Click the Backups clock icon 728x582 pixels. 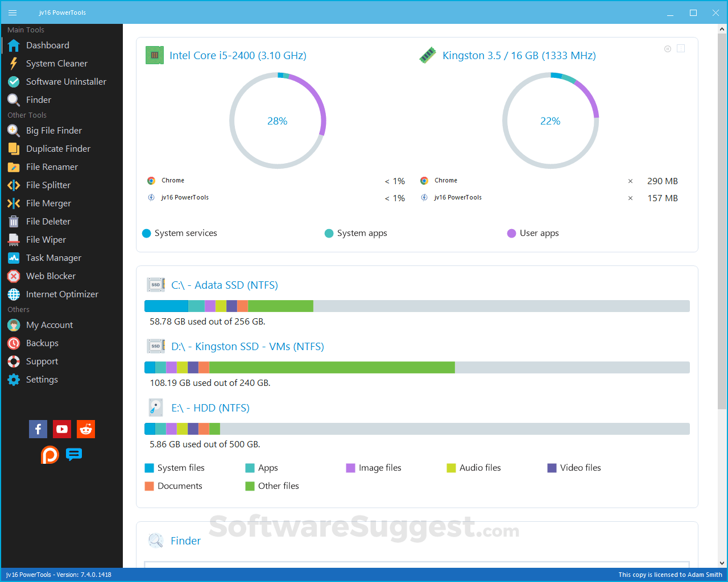pyautogui.click(x=14, y=343)
